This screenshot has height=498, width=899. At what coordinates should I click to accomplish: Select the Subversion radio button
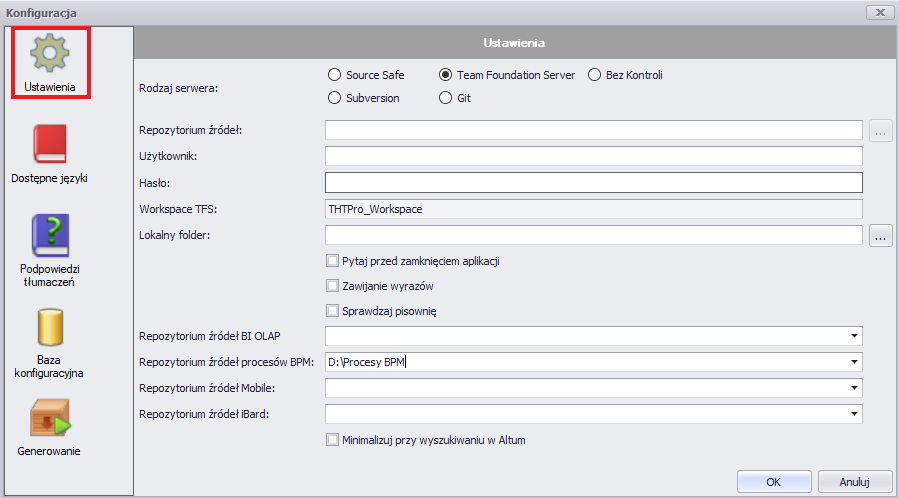pos(334,98)
